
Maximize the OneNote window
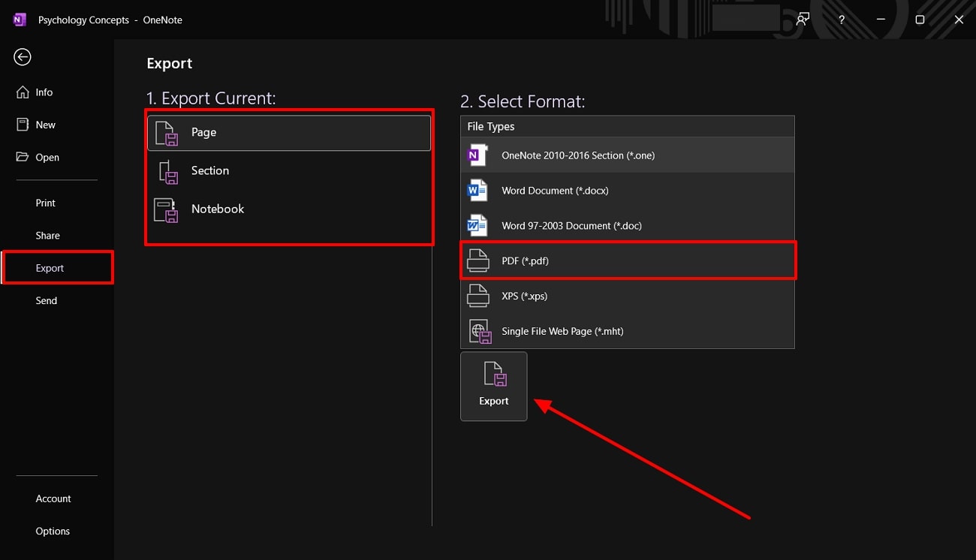tap(920, 20)
